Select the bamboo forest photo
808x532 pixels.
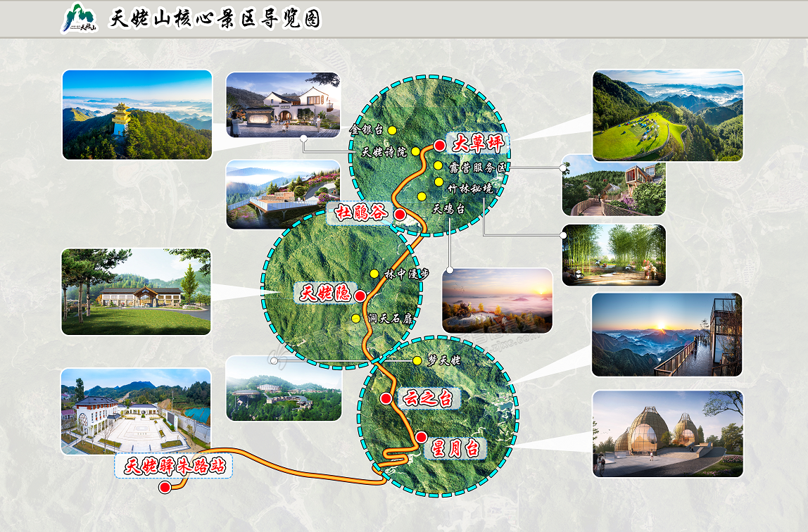tap(614, 255)
